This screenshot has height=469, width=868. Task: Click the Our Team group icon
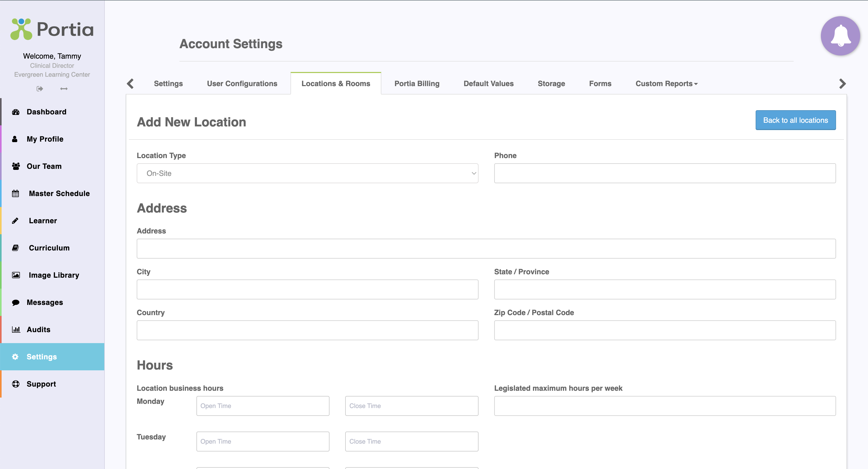click(x=15, y=166)
